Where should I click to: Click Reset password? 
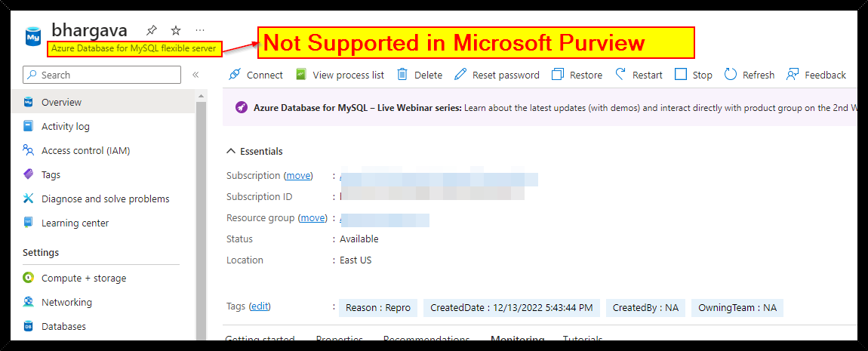click(x=497, y=75)
